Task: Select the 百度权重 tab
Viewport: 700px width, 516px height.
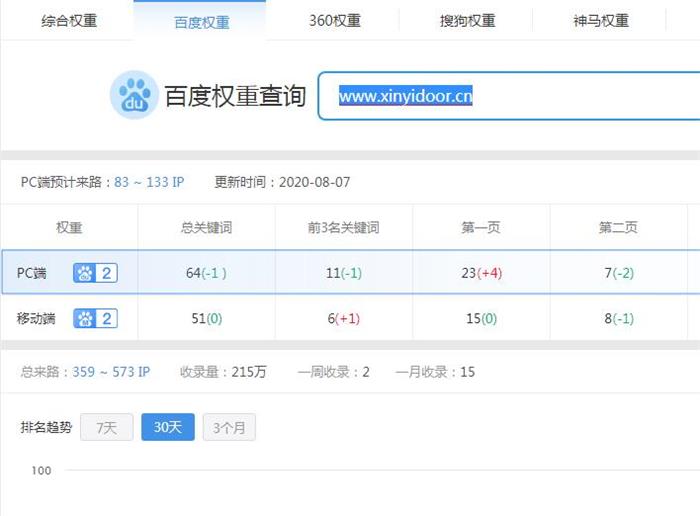Action: point(201,21)
